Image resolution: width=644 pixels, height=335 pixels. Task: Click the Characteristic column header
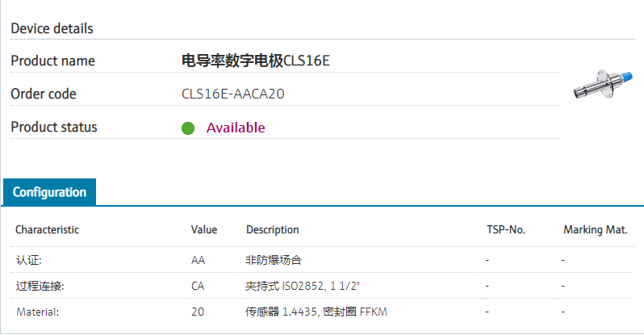tap(47, 230)
